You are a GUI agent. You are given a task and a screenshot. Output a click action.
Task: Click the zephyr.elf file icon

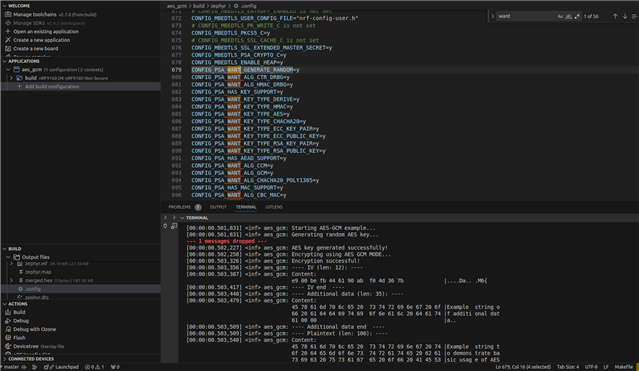coord(20,264)
